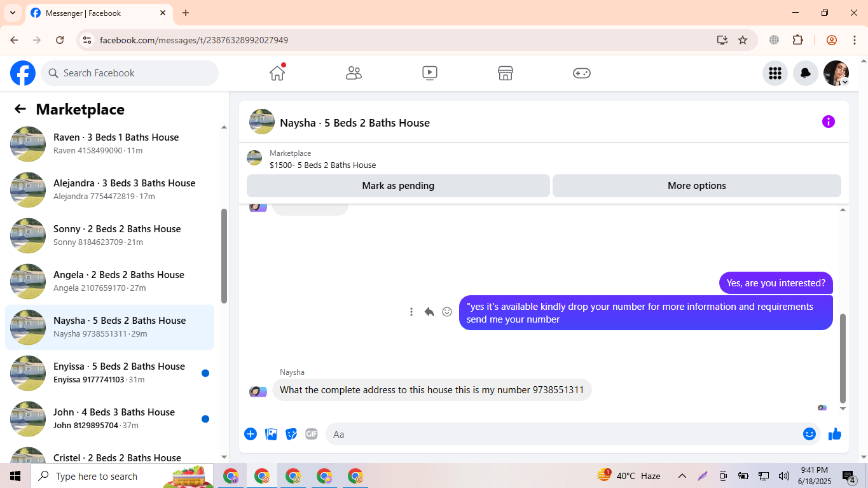
Task: Open Chrome three-dot menu
Action: [855, 40]
